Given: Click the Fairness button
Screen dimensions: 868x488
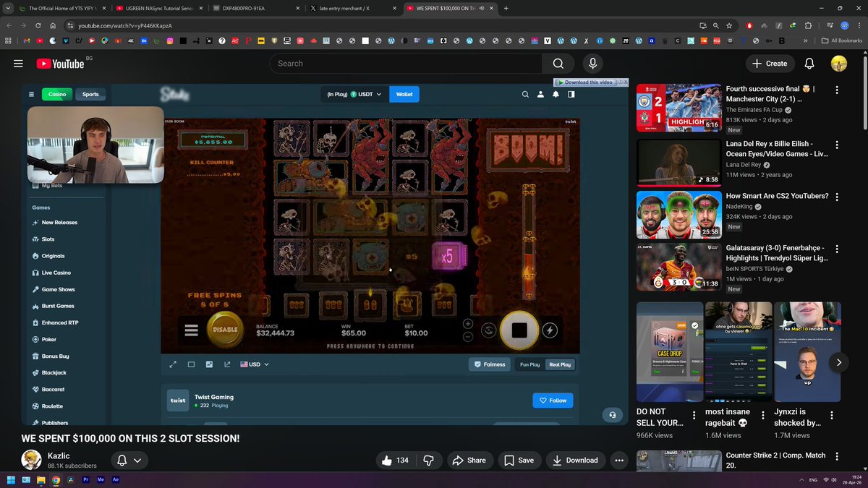Looking at the screenshot, I should (490, 364).
